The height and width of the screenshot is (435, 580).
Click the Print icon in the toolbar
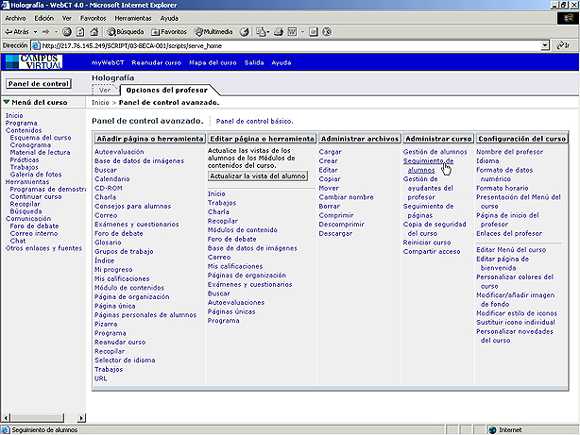(279, 32)
